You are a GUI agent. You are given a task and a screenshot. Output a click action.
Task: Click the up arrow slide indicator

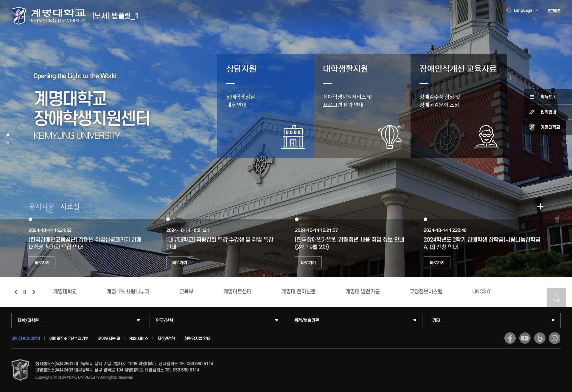point(8,135)
